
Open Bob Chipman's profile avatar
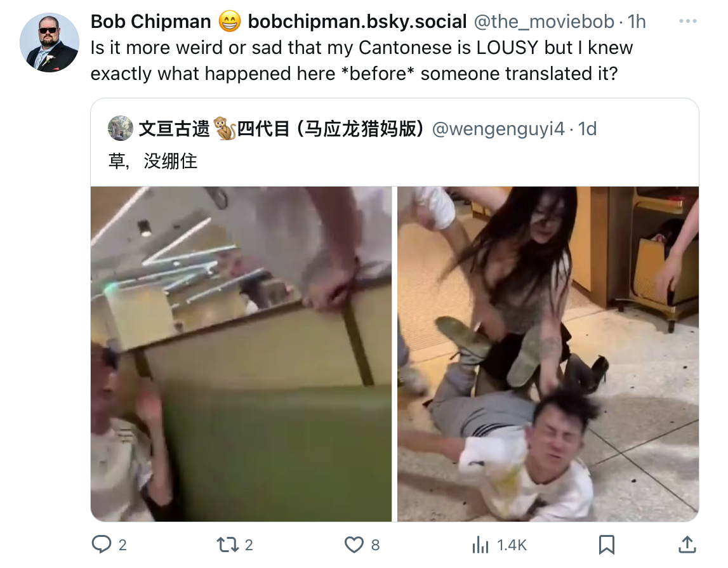point(50,43)
